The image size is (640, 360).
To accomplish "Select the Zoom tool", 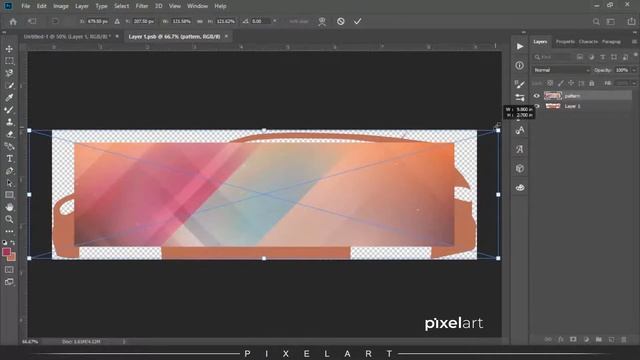I will (x=9, y=220).
